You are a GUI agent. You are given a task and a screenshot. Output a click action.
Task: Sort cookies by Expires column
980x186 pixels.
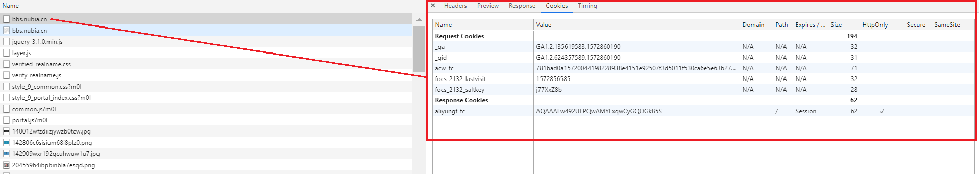tap(811, 24)
